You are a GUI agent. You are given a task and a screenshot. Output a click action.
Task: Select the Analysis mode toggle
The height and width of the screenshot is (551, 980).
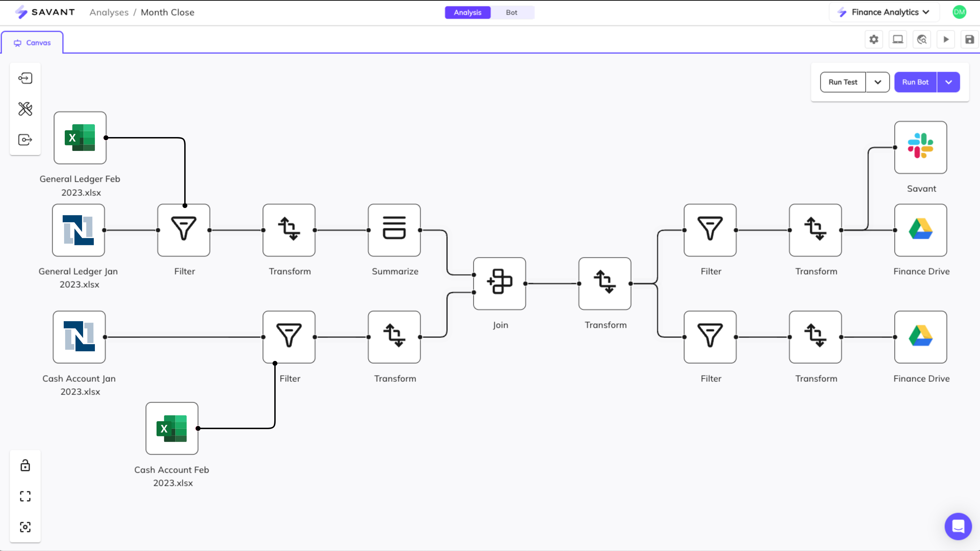click(467, 12)
